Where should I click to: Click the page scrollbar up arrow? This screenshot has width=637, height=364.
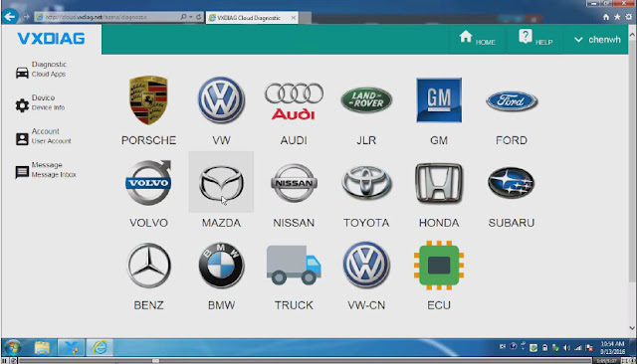[632, 35]
